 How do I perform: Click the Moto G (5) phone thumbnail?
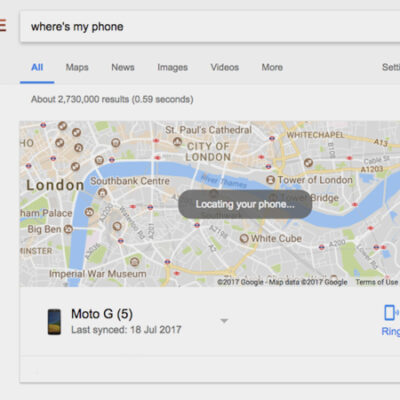[54, 322]
